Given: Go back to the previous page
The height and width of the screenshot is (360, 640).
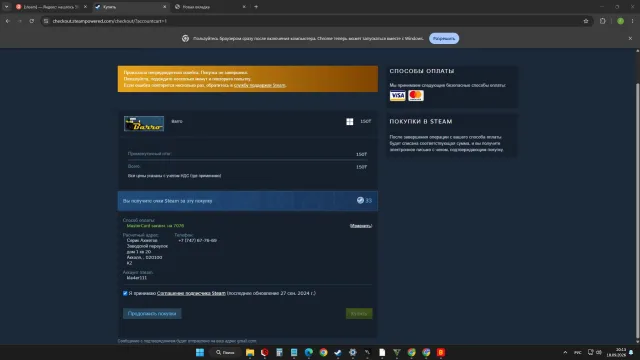Looking at the screenshot, I should coord(8,21).
